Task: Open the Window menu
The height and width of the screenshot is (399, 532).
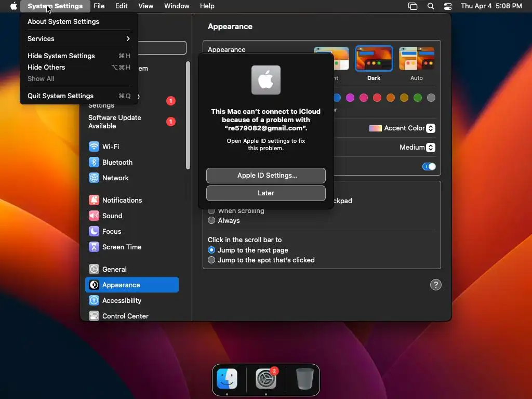Action: 177,6
